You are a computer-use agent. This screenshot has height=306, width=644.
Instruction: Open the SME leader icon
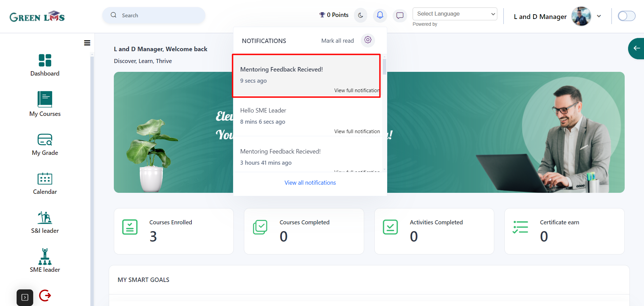45,257
